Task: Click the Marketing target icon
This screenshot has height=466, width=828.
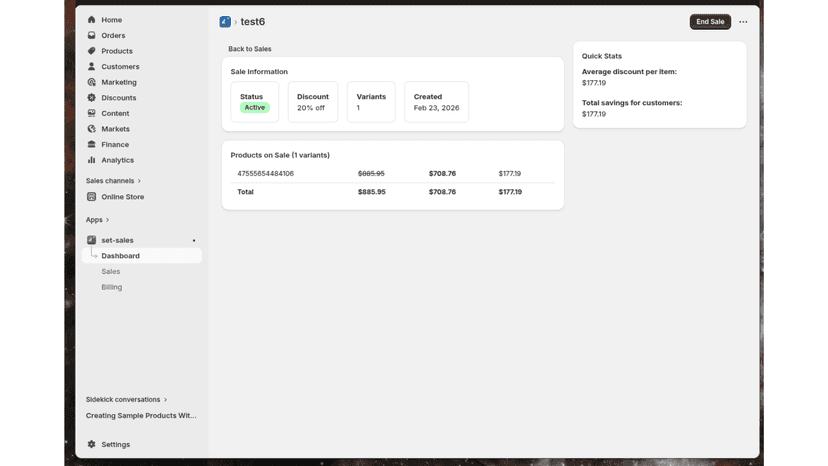Action: point(91,82)
